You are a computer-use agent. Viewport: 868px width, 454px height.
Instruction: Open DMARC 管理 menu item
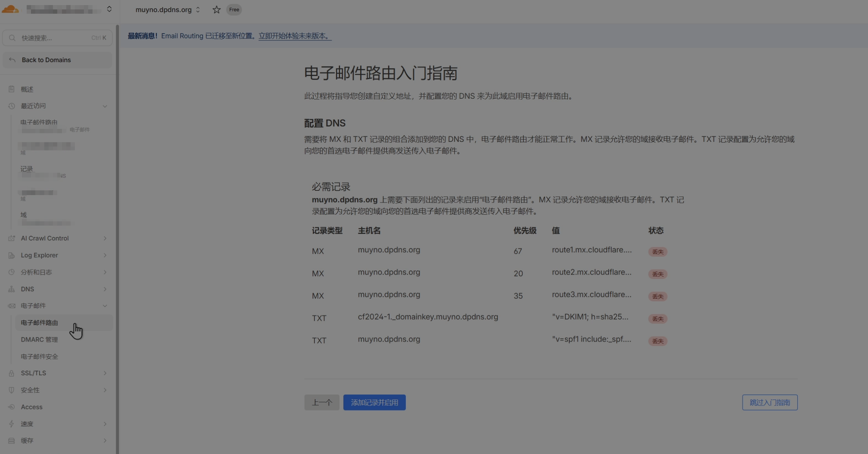coord(39,340)
